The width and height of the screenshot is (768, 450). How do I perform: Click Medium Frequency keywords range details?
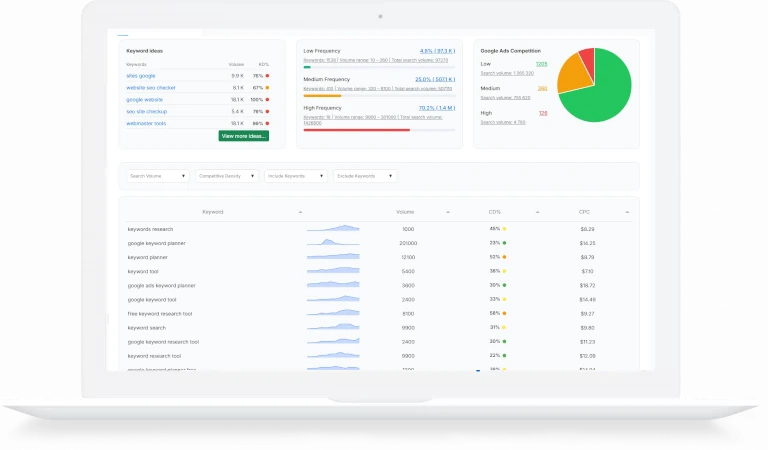378,89
